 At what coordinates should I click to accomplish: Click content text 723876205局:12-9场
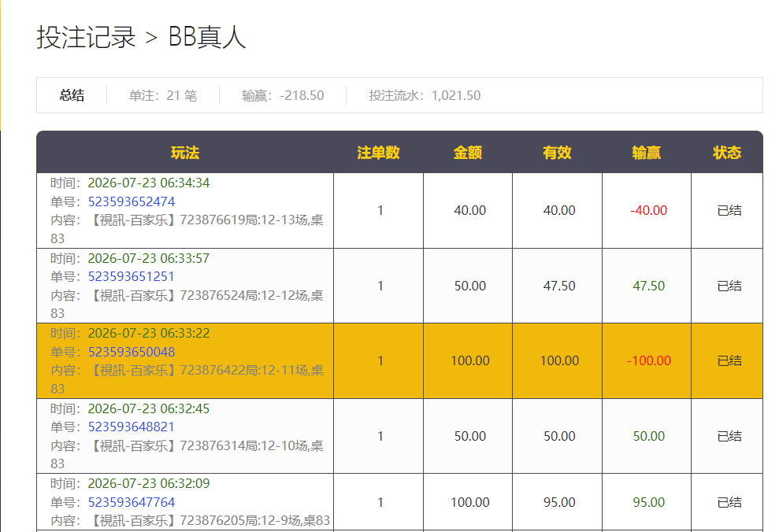tap(240, 520)
